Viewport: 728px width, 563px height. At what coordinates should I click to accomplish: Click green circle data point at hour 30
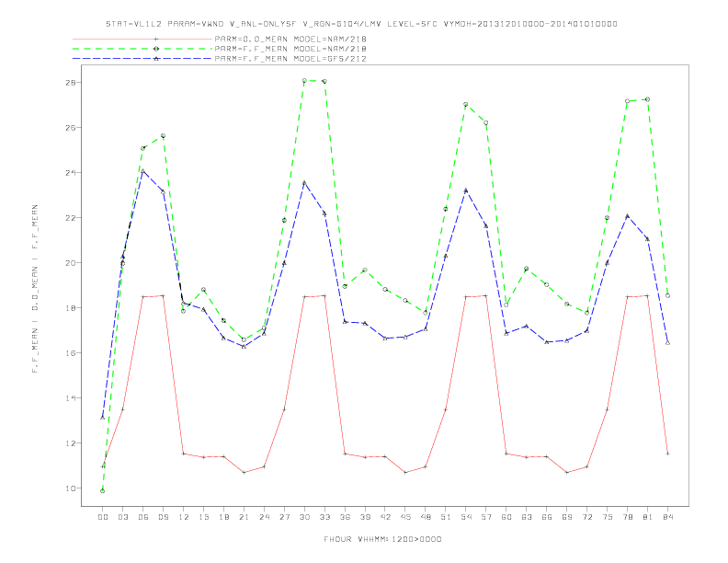click(304, 80)
